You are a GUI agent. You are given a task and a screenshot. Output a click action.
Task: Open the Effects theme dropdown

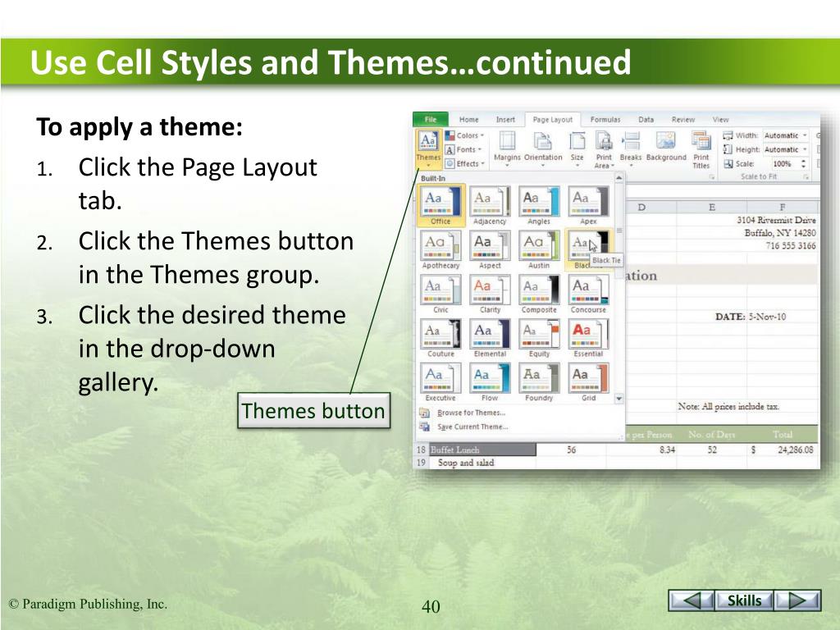click(464, 163)
